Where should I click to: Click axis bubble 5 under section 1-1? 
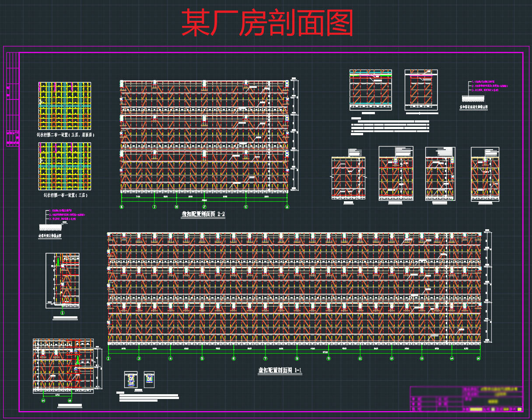click(202, 358)
